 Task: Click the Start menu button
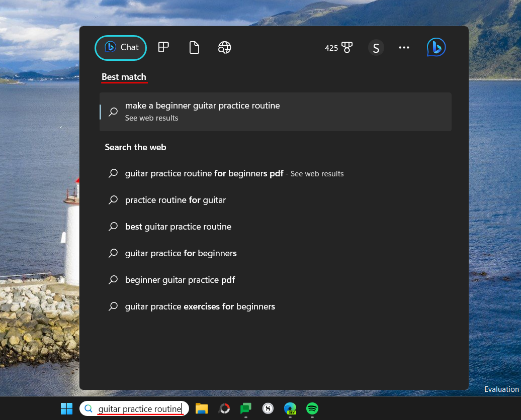(x=66, y=408)
